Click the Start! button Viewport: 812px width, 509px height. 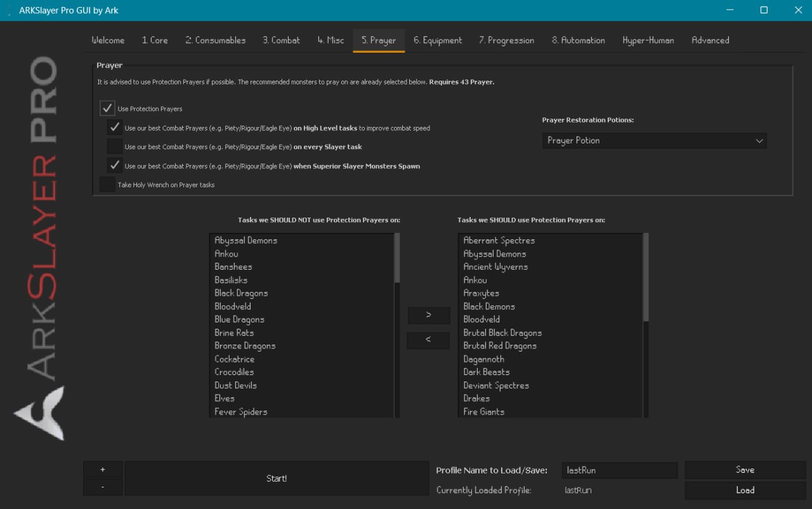[277, 479]
